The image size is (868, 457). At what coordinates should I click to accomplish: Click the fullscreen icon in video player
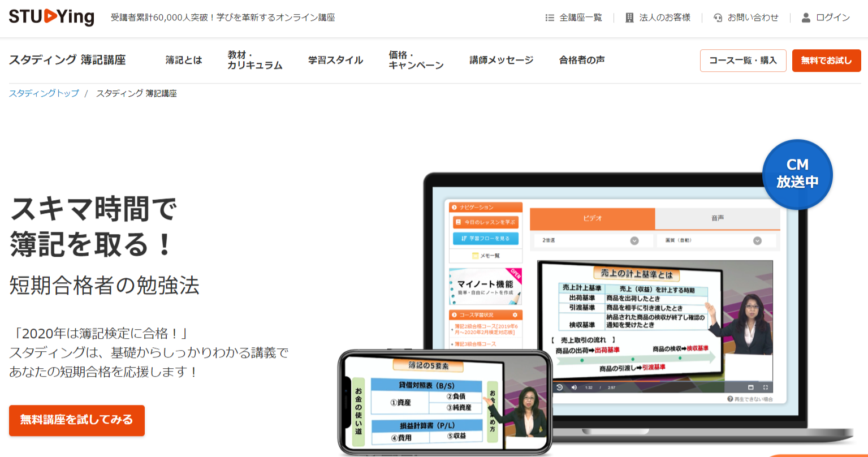[x=765, y=387]
